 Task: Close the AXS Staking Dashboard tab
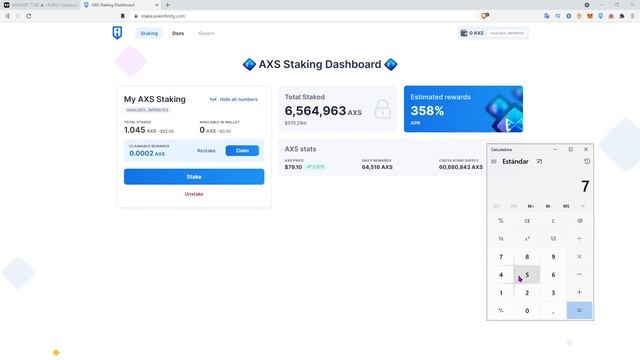157,5
